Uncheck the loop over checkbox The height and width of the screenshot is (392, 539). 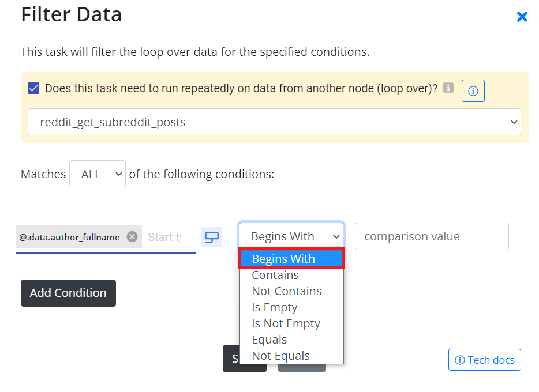tap(33, 88)
